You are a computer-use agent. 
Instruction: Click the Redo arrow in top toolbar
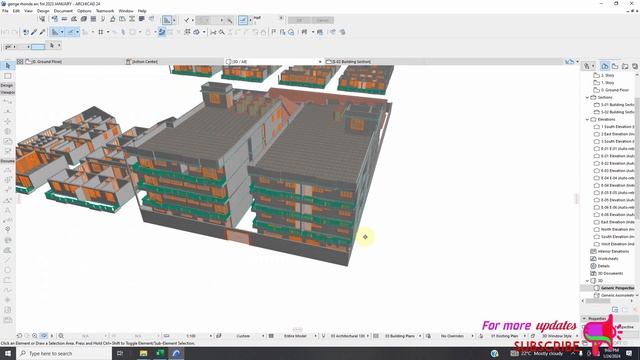pyautogui.click(x=14, y=32)
